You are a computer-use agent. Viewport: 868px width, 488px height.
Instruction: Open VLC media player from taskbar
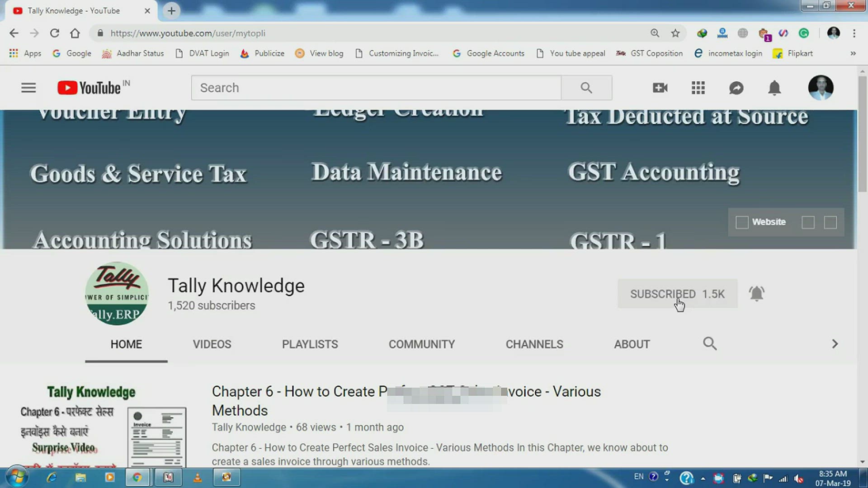[197, 477]
